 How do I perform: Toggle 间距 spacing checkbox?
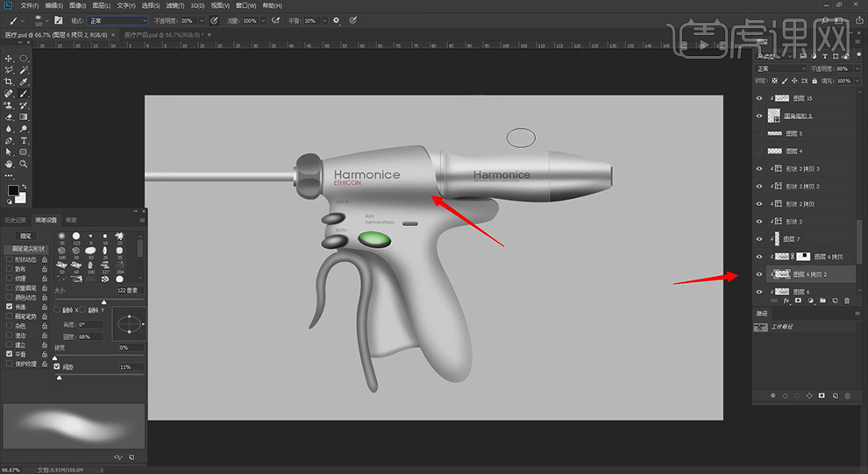click(57, 367)
